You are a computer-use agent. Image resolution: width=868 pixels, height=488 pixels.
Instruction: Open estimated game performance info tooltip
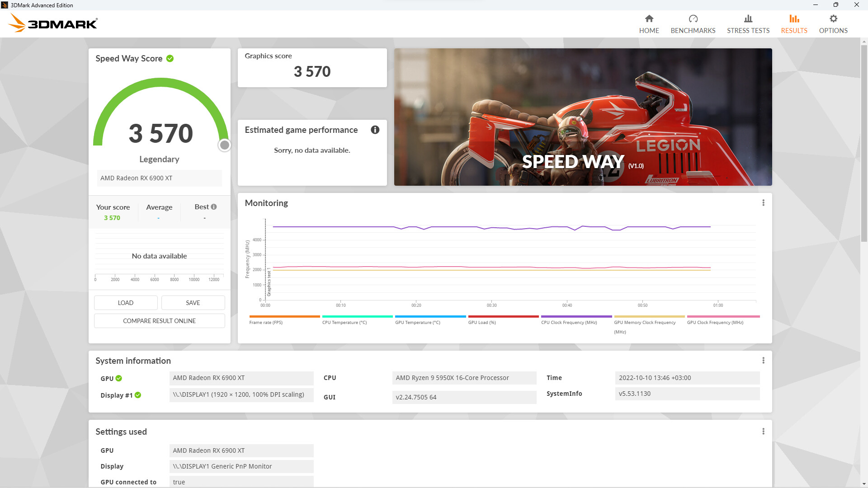coord(375,129)
